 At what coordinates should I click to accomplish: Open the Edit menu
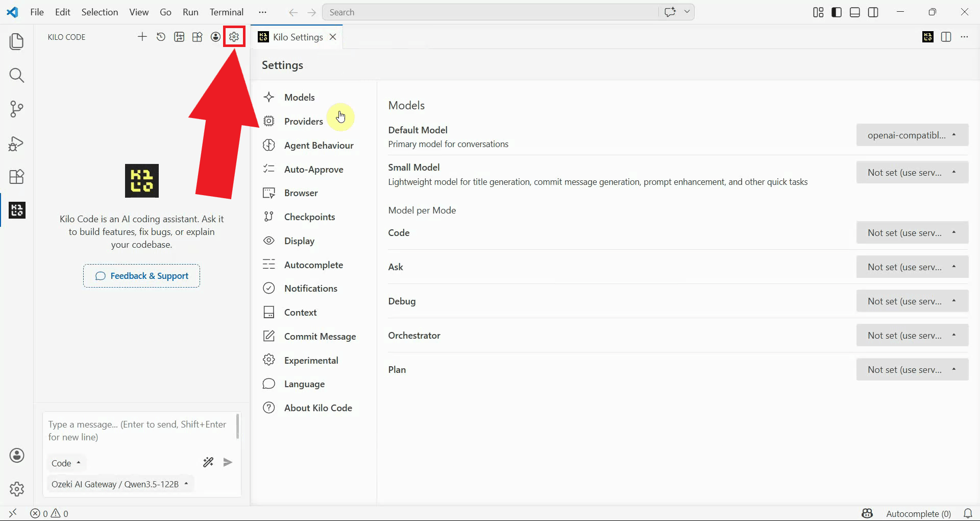coord(62,12)
